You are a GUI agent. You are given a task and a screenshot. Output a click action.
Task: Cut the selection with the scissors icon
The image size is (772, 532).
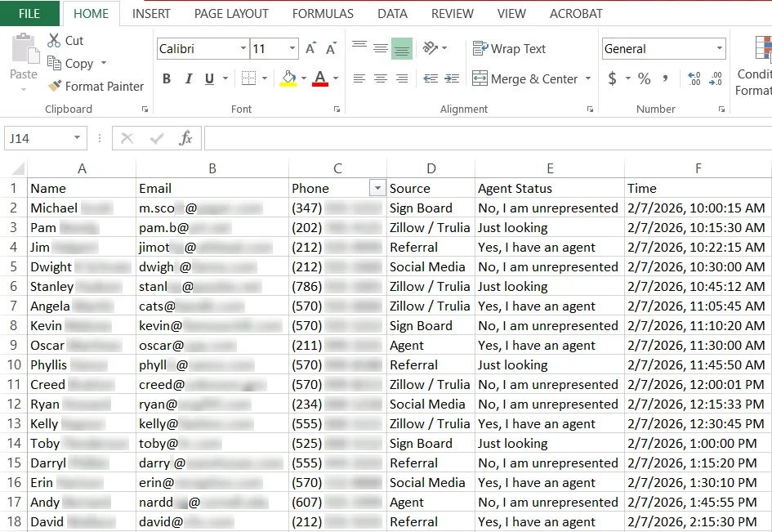(x=54, y=40)
